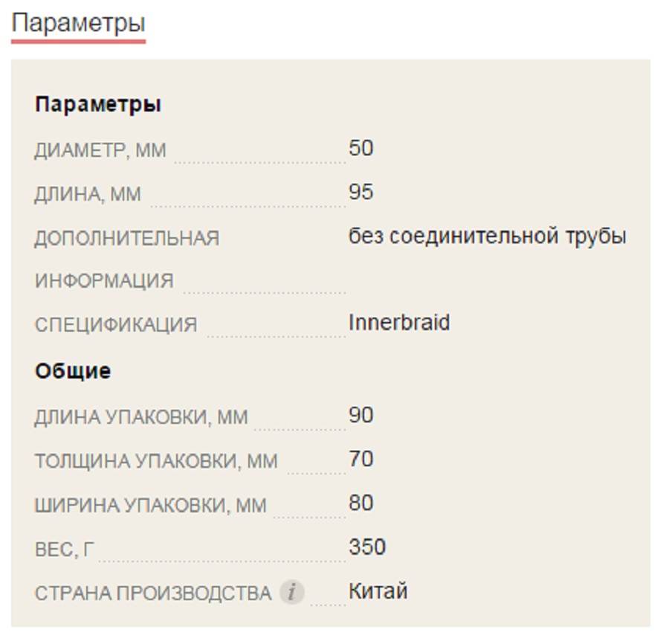Select the Толщина упаковки, мм label
Screen dimensions: 669x644
point(156,462)
